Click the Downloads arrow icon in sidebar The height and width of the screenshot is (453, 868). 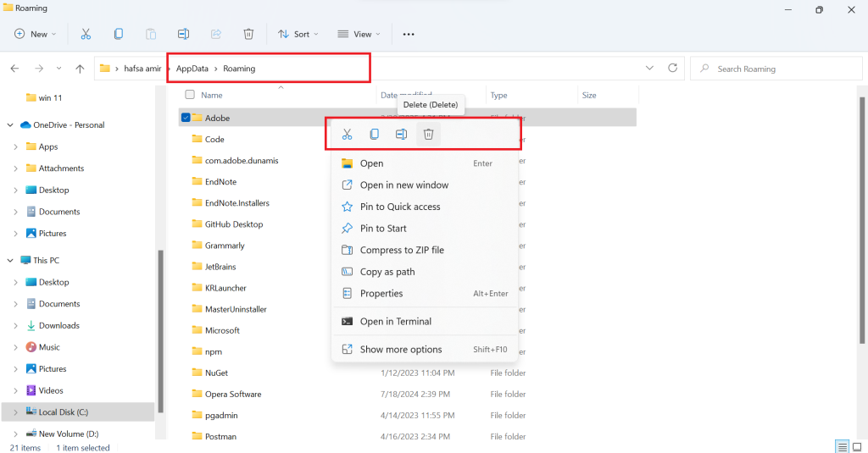[x=31, y=326]
